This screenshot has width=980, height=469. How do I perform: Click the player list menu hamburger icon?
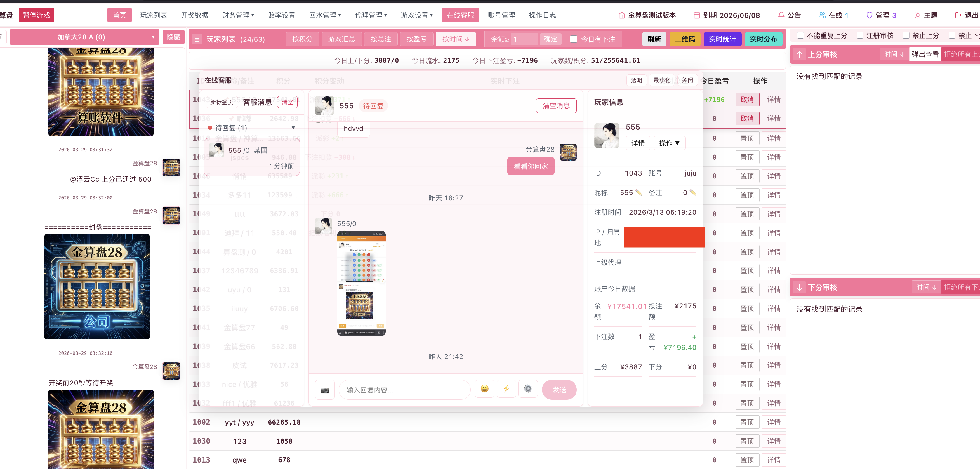(197, 39)
